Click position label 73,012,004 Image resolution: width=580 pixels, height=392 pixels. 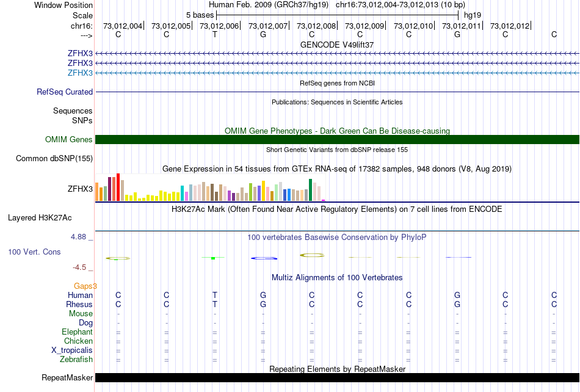point(123,26)
